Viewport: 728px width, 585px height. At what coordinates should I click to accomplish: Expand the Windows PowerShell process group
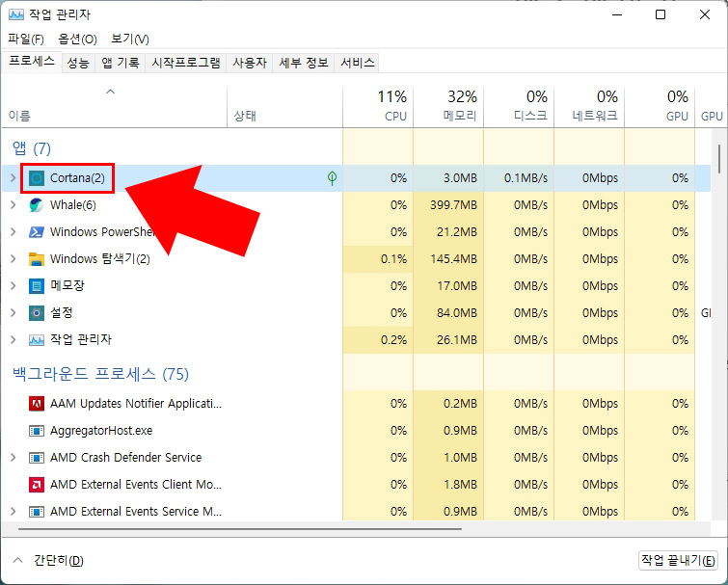pyautogui.click(x=13, y=232)
